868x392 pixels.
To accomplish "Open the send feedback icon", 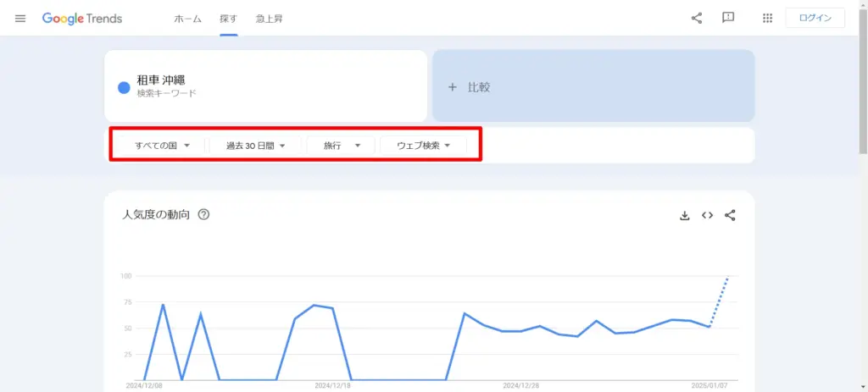I will pos(728,18).
